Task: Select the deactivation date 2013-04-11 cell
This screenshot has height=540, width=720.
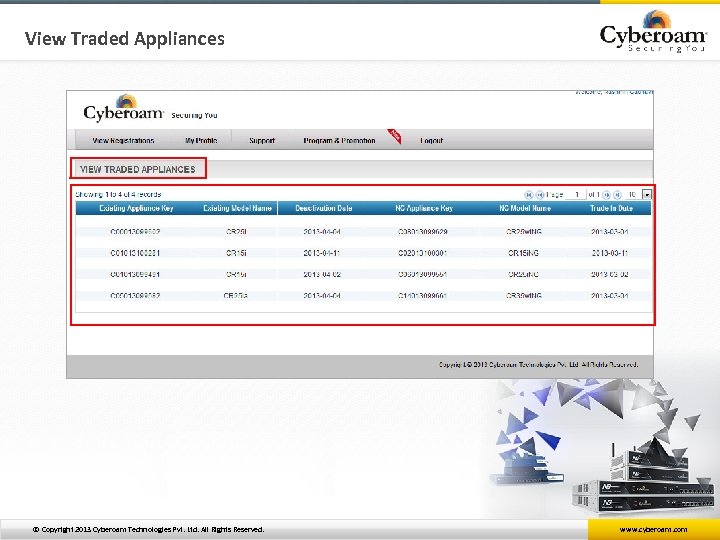Action: (x=321, y=253)
